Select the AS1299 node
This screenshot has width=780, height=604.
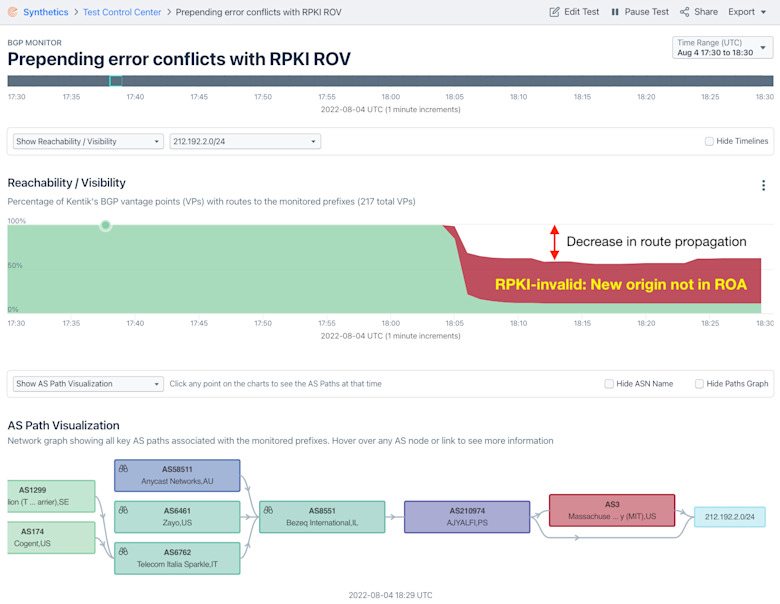pyautogui.click(x=51, y=496)
